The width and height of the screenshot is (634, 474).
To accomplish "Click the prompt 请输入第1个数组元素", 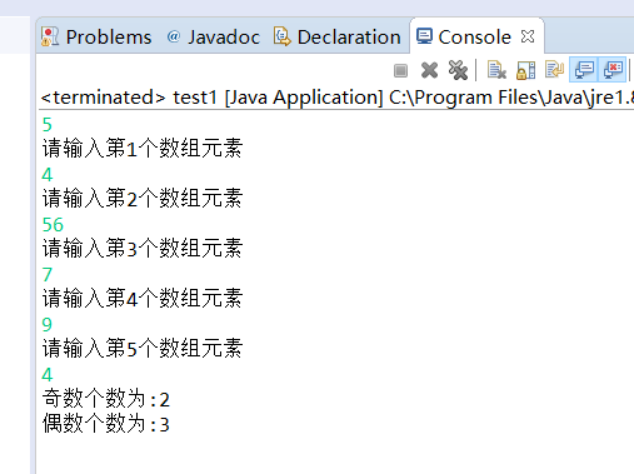I will [142, 149].
